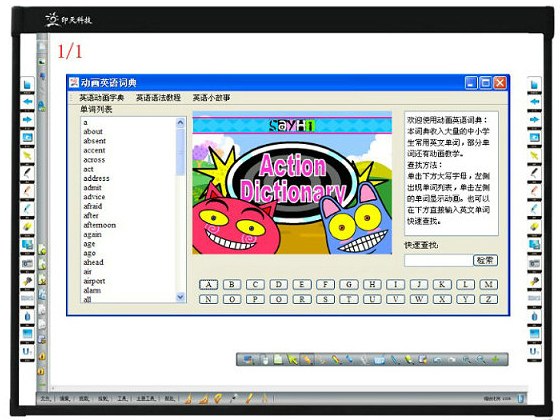Select the yellow cursor key on the left strip

point(27,155)
